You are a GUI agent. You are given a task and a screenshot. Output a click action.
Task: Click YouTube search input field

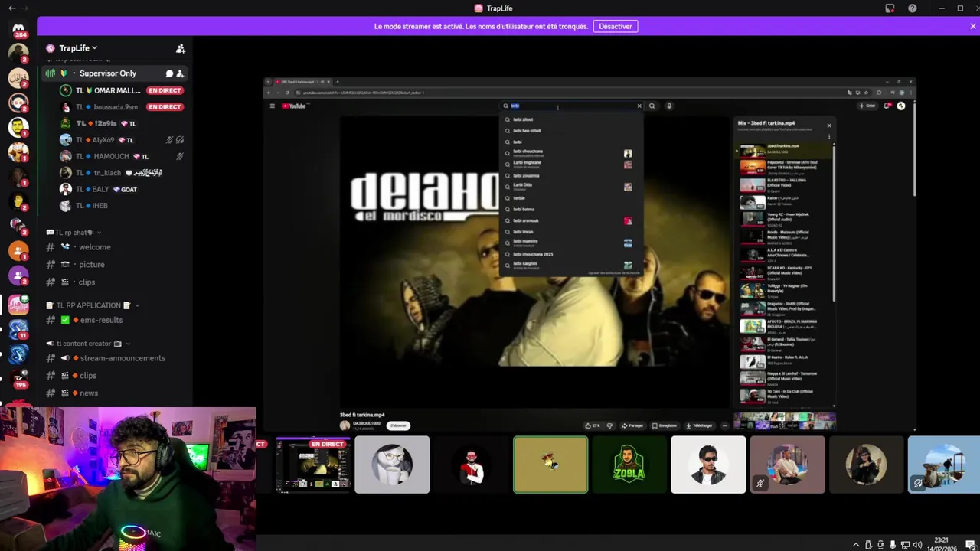(570, 106)
